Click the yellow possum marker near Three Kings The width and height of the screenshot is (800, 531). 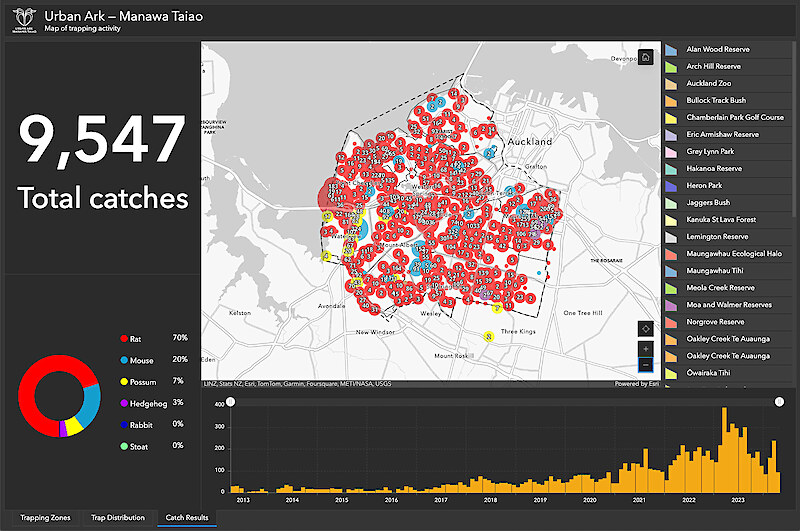[x=487, y=336]
